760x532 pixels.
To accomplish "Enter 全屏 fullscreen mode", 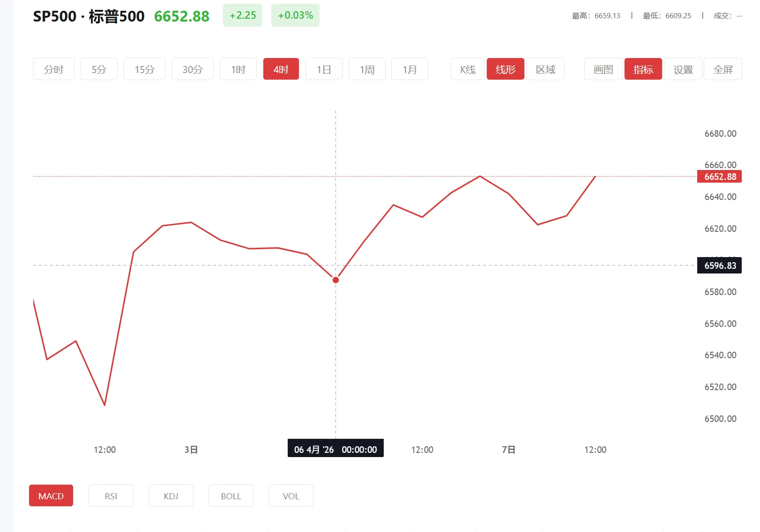I will pyautogui.click(x=723, y=69).
